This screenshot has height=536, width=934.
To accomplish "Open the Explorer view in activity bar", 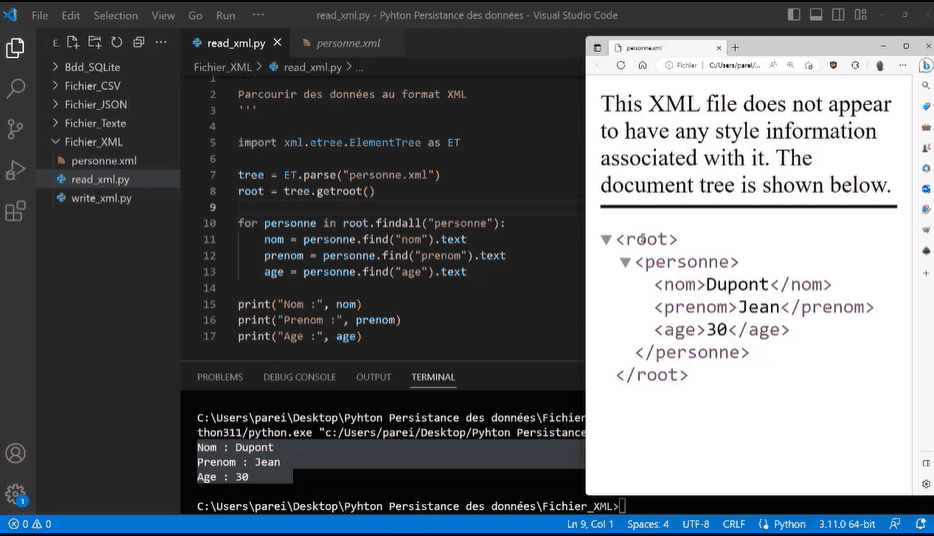I will 15,48.
